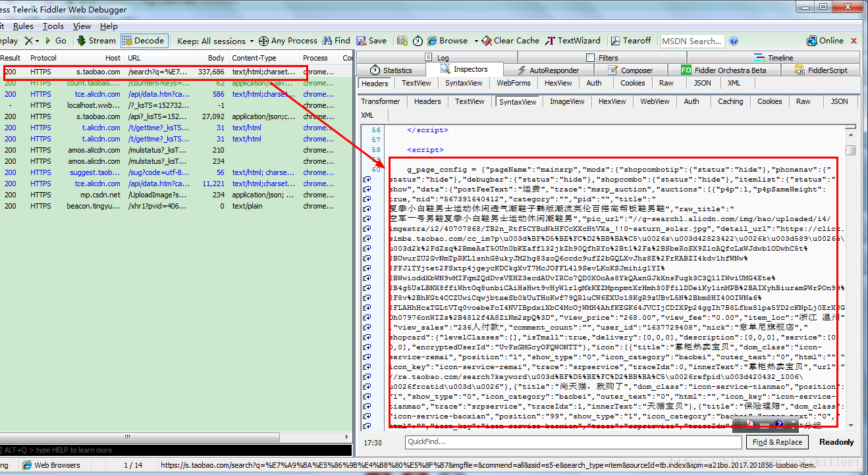This screenshot has height=475, width=868.
Task: Open the Rules menu
Action: [23, 26]
